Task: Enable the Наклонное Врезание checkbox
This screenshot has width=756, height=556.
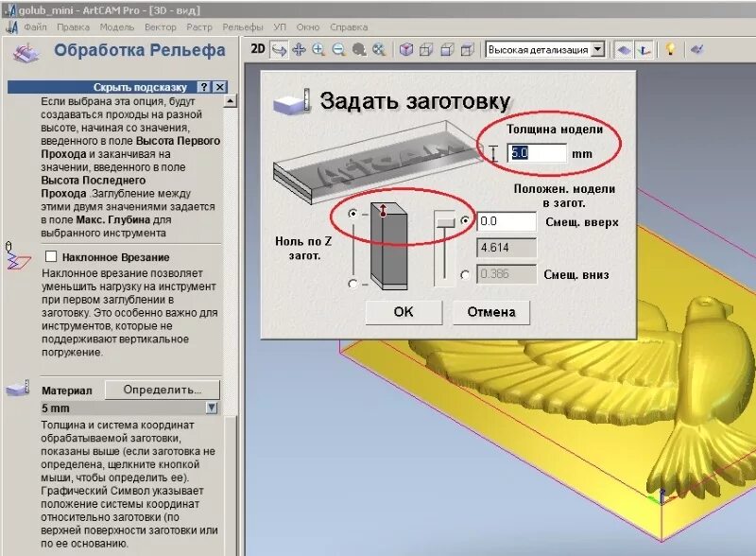Action: click(51, 256)
